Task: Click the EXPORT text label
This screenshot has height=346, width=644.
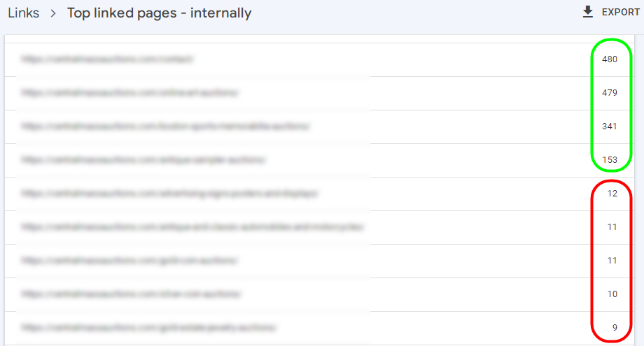Action: (621, 13)
